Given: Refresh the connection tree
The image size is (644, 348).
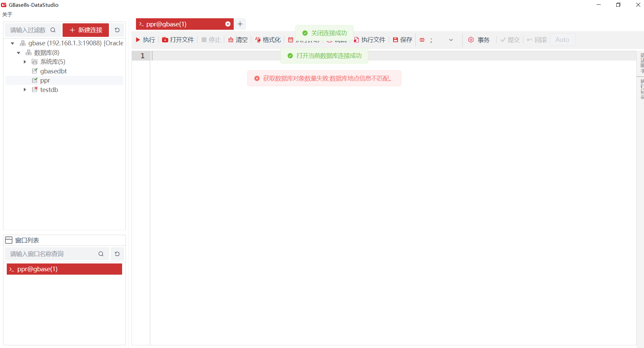Looking at the screenshot, I should (x=117, y=30).
